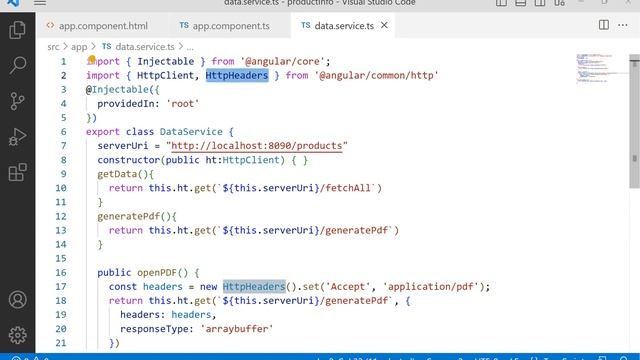Close the data.service.ts tab
640x360 pixels.
384,25
